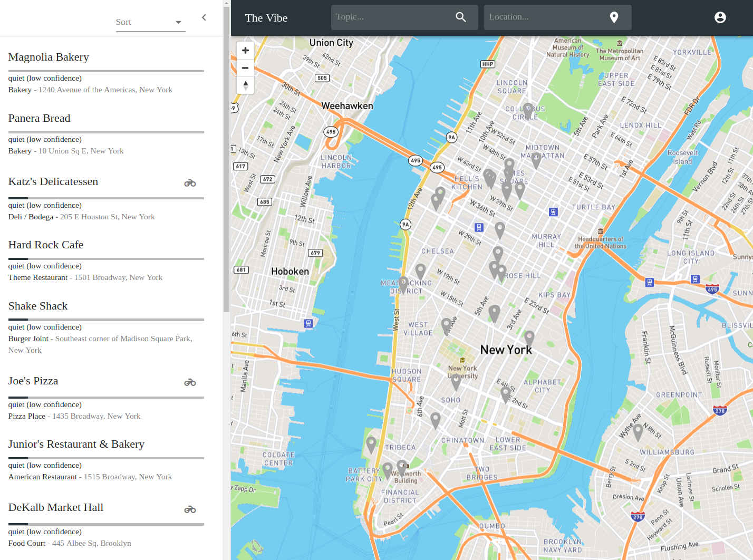
Task: Select the map pin near 5th Ave and E 23rd St
Action: pos(494,313)
